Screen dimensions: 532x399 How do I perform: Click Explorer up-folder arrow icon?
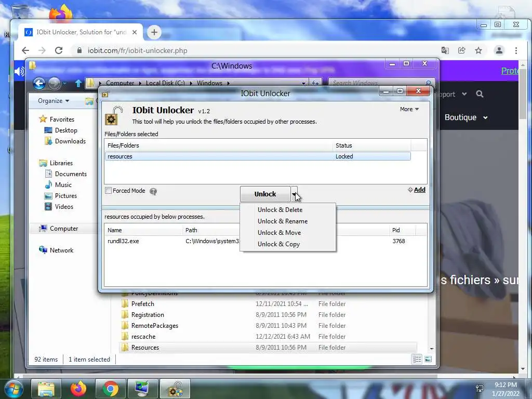click(x=78, y=83)
